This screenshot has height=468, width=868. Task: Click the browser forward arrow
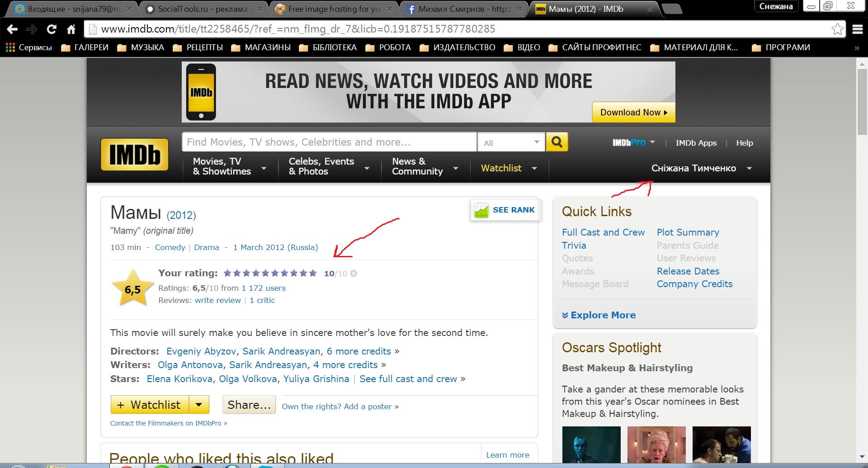click(x=31, y=29)
